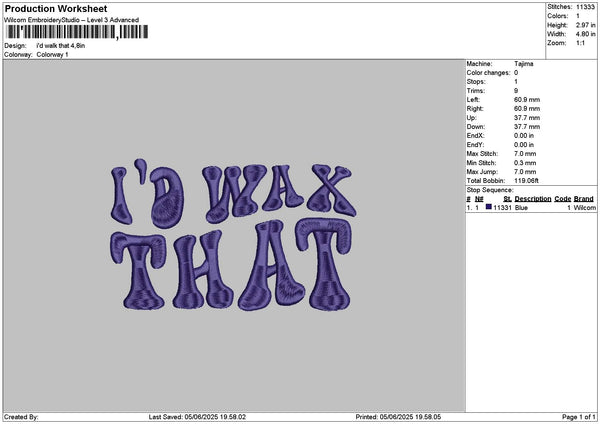This screenshot has width=600, height=424.
Task: Click the Trims value 9
Action: click(516, 91)
